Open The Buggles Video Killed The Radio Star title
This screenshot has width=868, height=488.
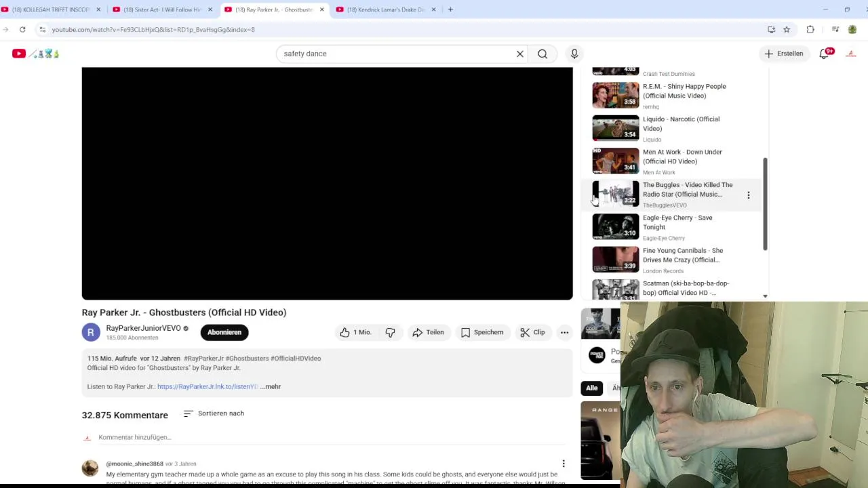coord(688,189)
